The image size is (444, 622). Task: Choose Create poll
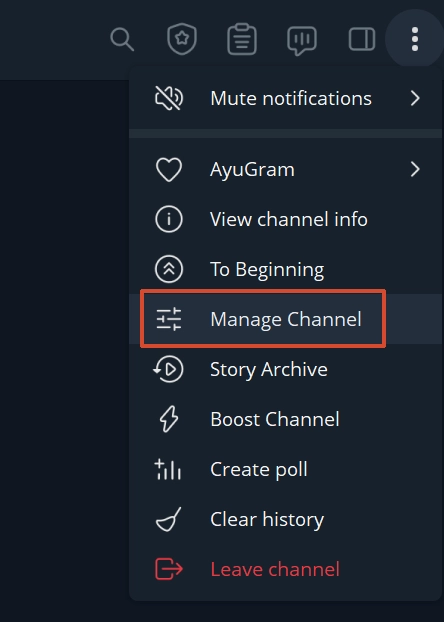pyautogui.click(x=286, y=469)
